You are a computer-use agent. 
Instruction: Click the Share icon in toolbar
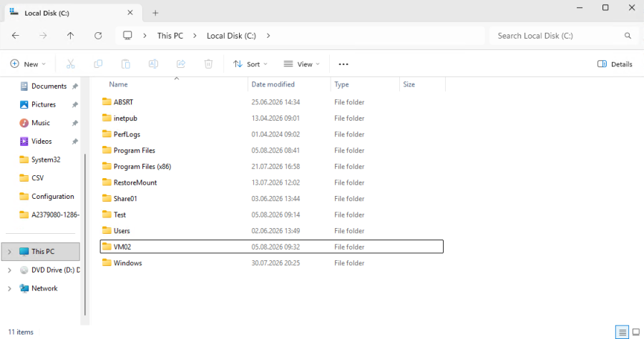(181, 64)
